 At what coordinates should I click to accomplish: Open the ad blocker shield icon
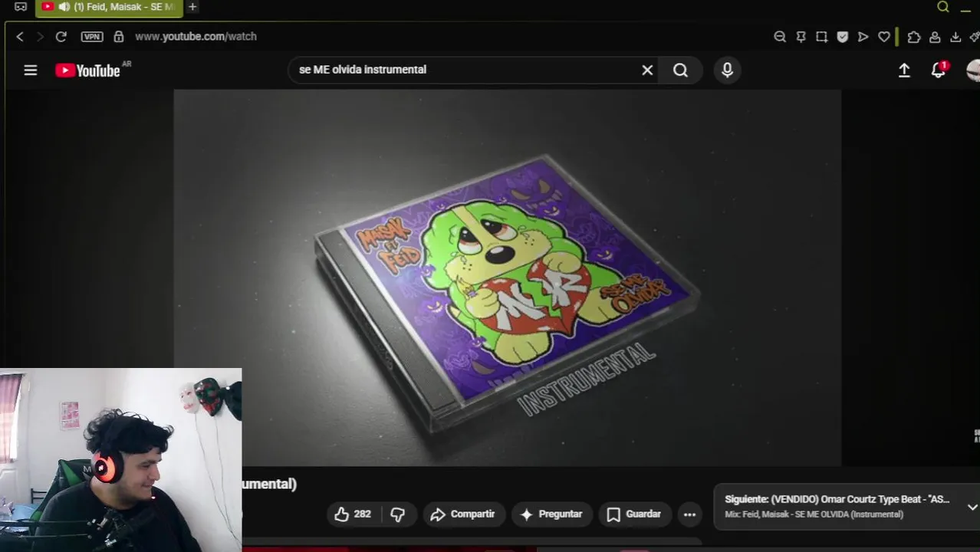pos(842,36)
